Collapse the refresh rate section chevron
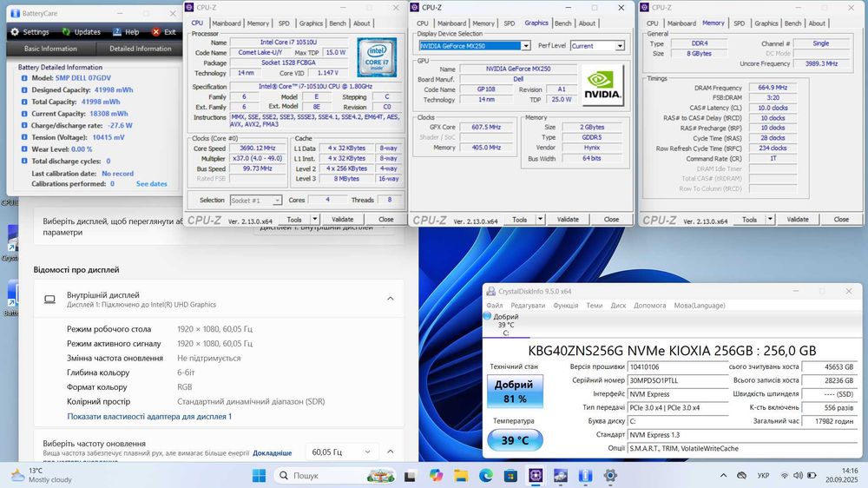The image size is (868, 488). (391, 452)
